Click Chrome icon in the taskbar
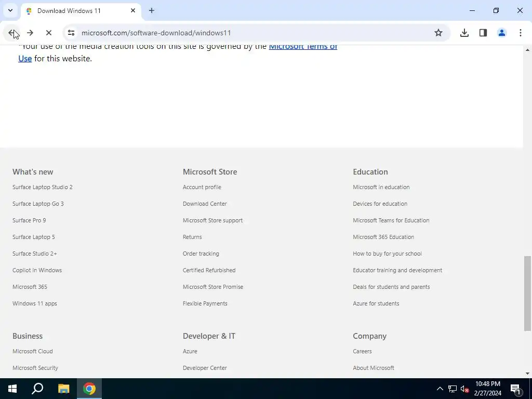The image size is (532, 399). (89, 389)
